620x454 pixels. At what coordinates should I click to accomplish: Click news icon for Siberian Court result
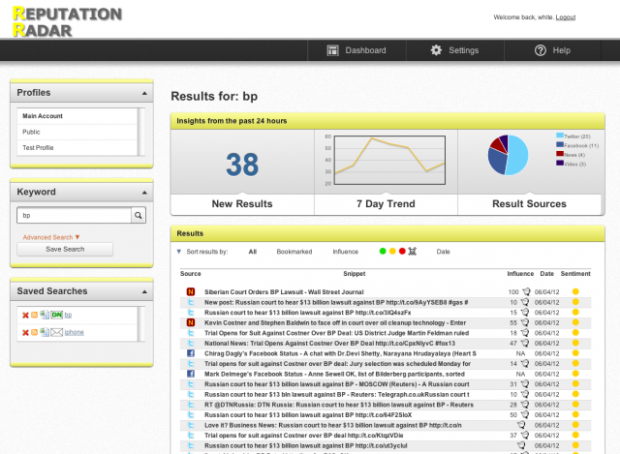(x=191, y=292)
